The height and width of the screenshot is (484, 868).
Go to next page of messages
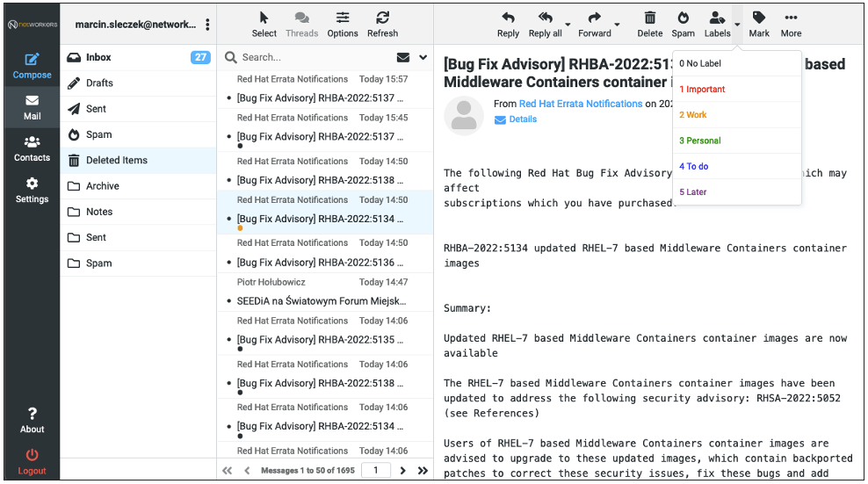click(x=403, y=471)
